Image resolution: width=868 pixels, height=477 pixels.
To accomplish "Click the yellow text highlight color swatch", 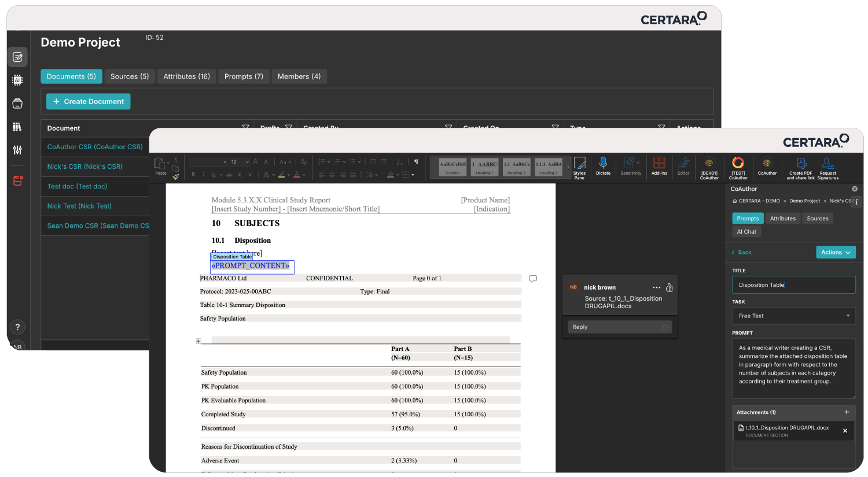I will pos(281,175).
